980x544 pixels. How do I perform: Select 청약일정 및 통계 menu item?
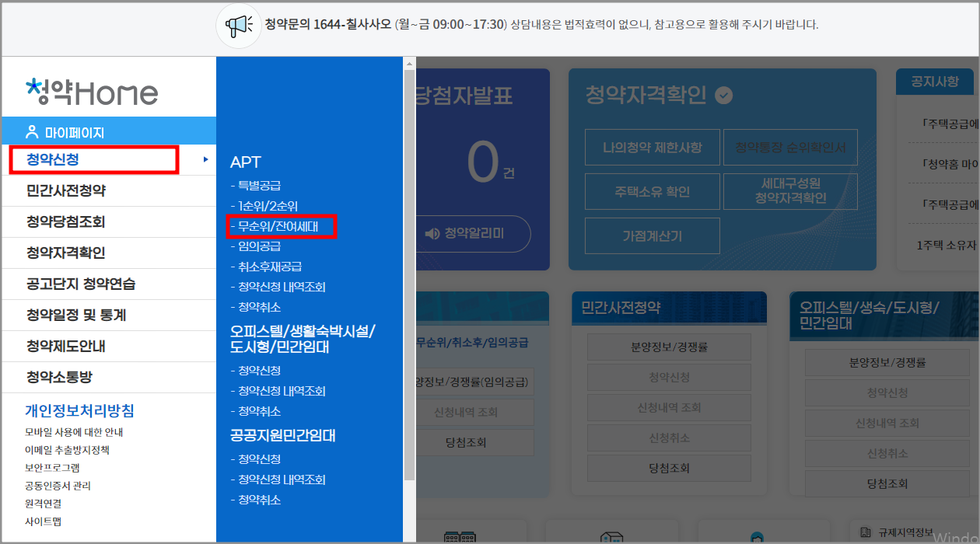coord(75,315)
